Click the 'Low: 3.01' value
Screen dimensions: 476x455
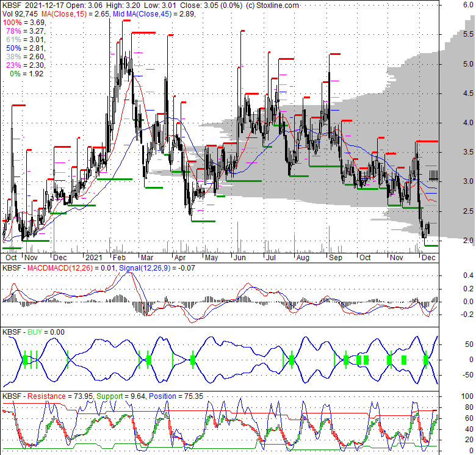coord(160,5)
